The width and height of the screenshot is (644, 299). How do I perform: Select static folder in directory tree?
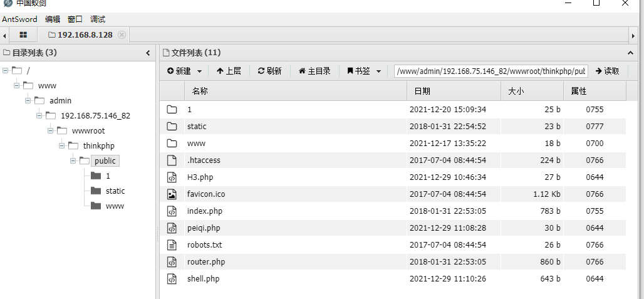click(115, 191)
